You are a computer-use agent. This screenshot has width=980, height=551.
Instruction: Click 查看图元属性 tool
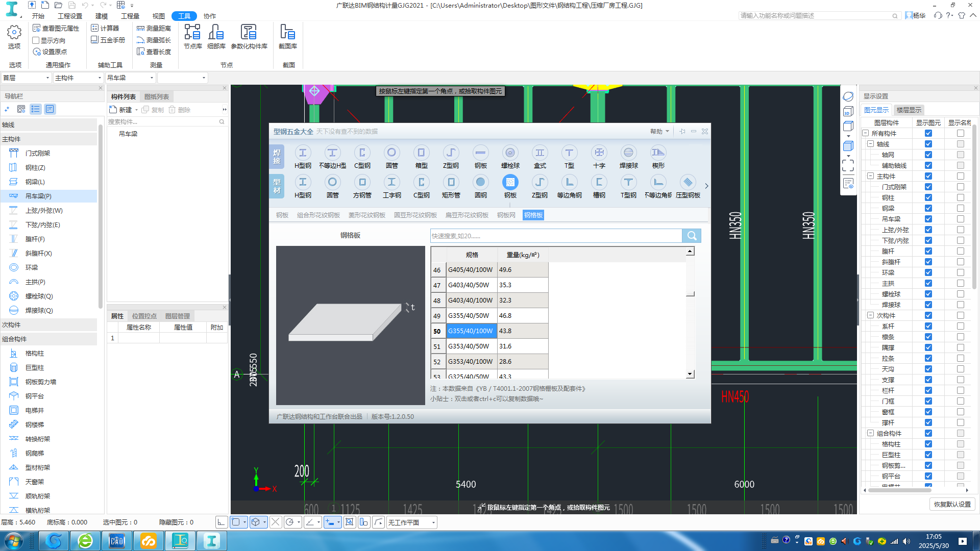coord(56,28)
